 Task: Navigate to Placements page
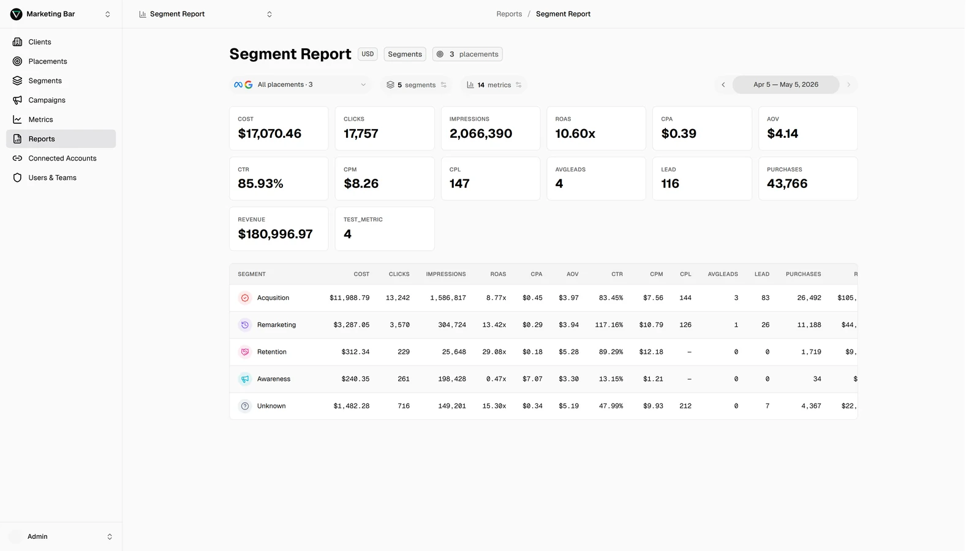click(61, 61)
